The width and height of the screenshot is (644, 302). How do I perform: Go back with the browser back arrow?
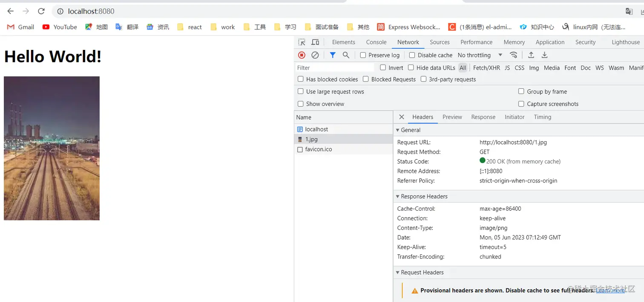[11, 11]
